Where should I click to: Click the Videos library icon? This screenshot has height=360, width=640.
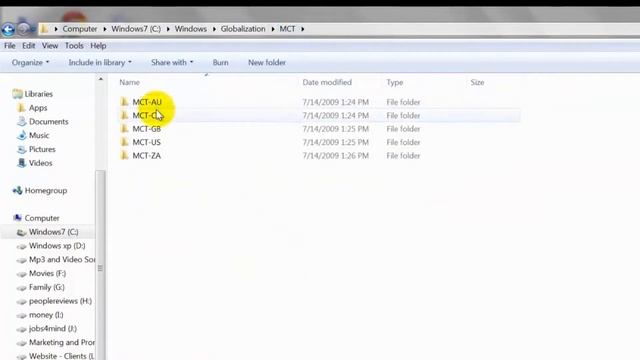tap(22, 163)
